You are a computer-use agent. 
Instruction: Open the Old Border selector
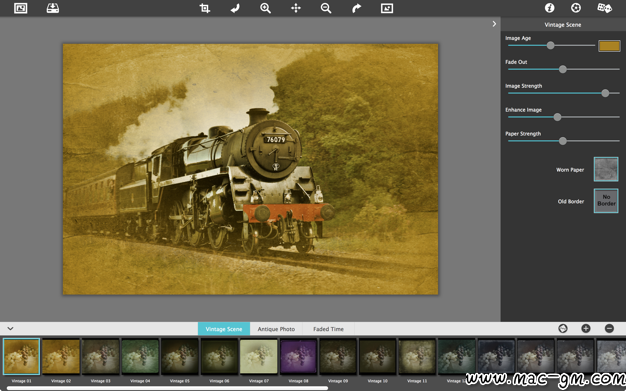(x=606, y=200)
